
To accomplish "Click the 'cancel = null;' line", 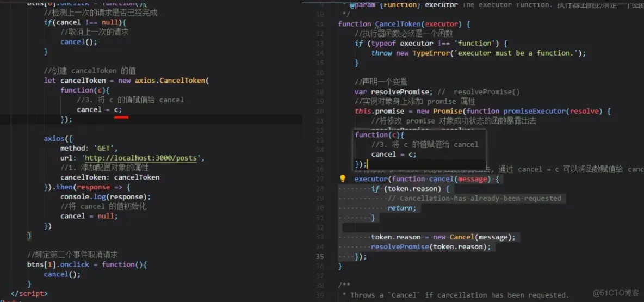I will [x=89, y=216].
